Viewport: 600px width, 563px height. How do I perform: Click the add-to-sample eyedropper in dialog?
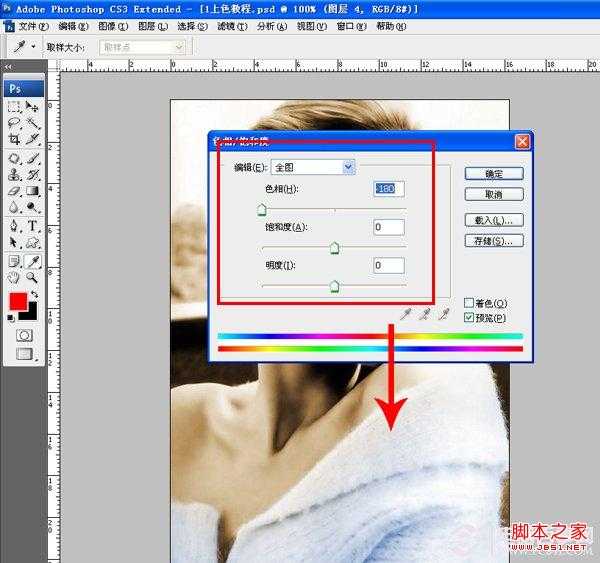pyautogui.click(x=425, y=314)
